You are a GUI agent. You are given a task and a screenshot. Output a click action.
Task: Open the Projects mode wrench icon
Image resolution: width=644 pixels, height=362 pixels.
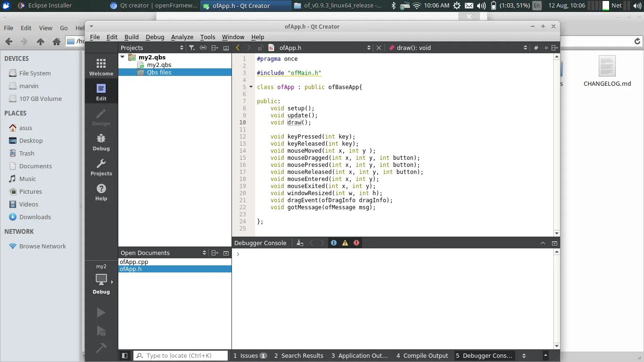click(101, 167)
